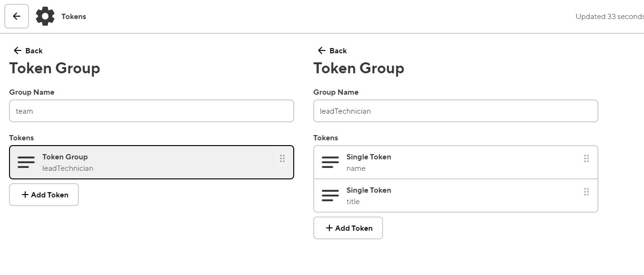The width and height of the screenshot is (644, 275).
Task: Edit the team Group Name field
Action: 152,111
